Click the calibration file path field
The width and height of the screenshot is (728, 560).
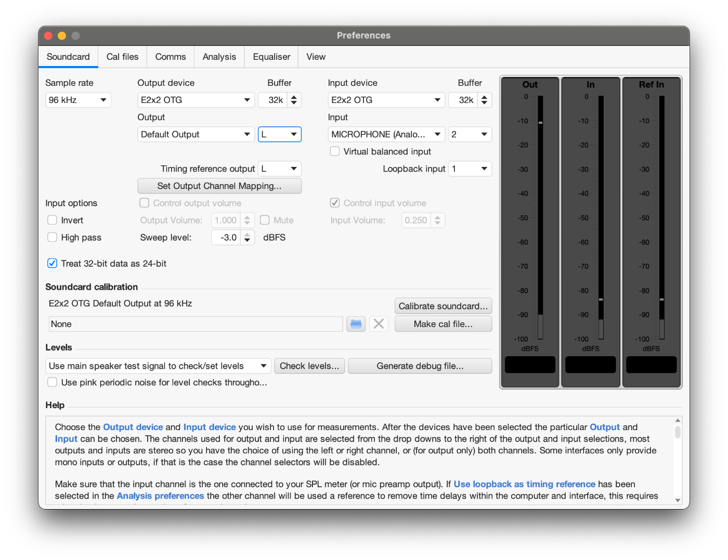pos(196,324)
